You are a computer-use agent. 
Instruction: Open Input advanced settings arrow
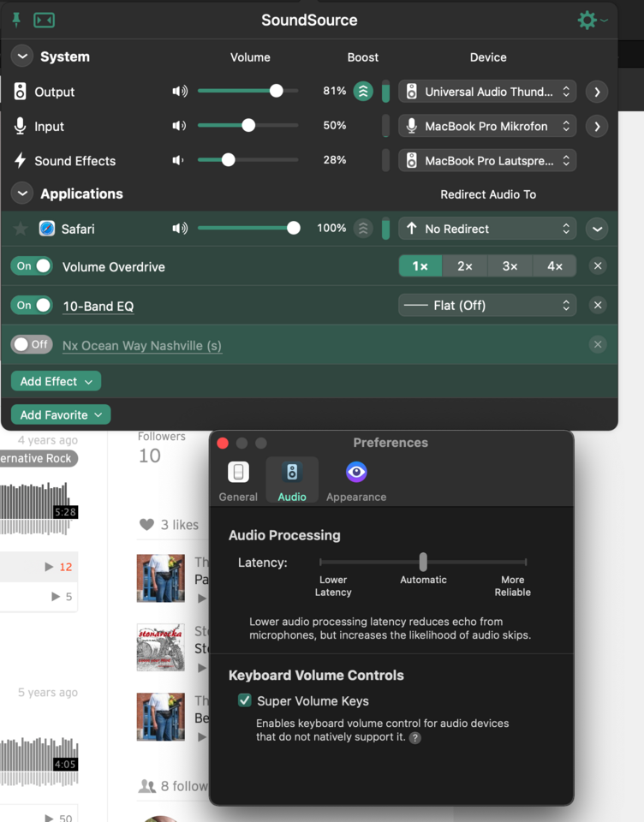(x=597, y=127)
